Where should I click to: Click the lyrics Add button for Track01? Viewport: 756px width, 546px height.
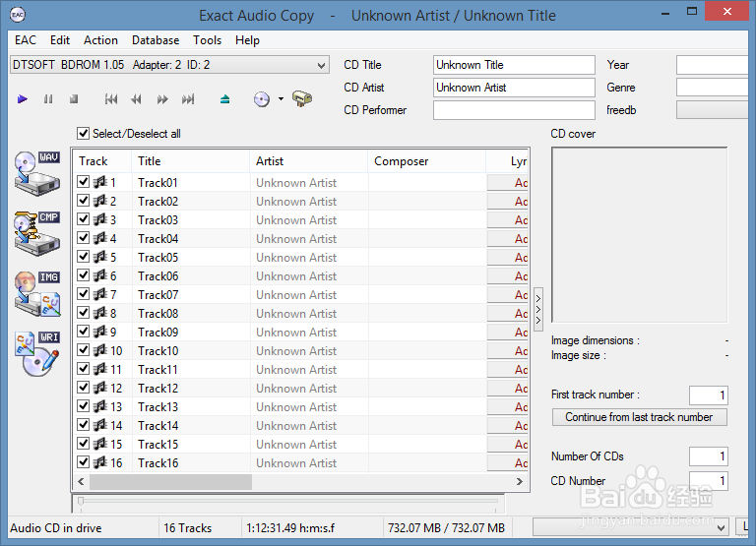pyautogui.click(x=508, y=183)
